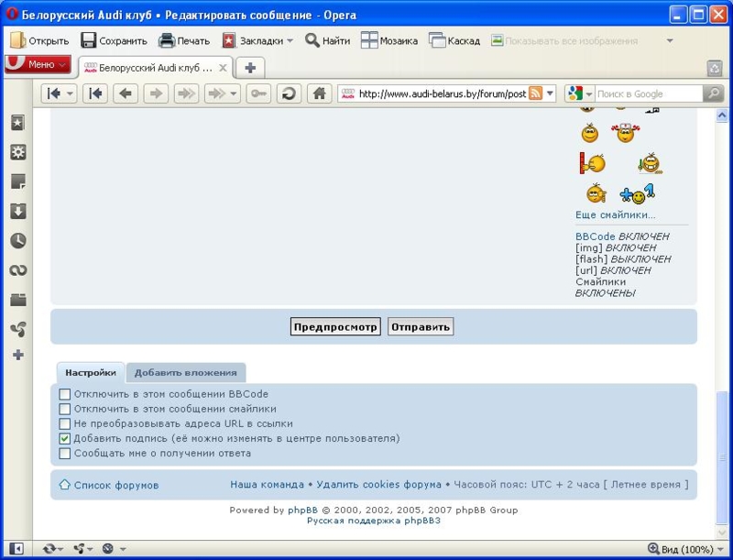The height and width of the screenshot is (560, 733).
Task: Open the notes panel in sidebar
Action: pyautogui.click(x=17, y=181)
